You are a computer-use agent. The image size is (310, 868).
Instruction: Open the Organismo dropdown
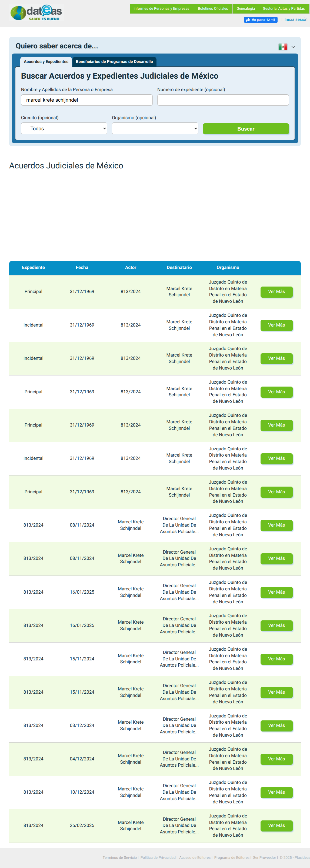[155, 128]
